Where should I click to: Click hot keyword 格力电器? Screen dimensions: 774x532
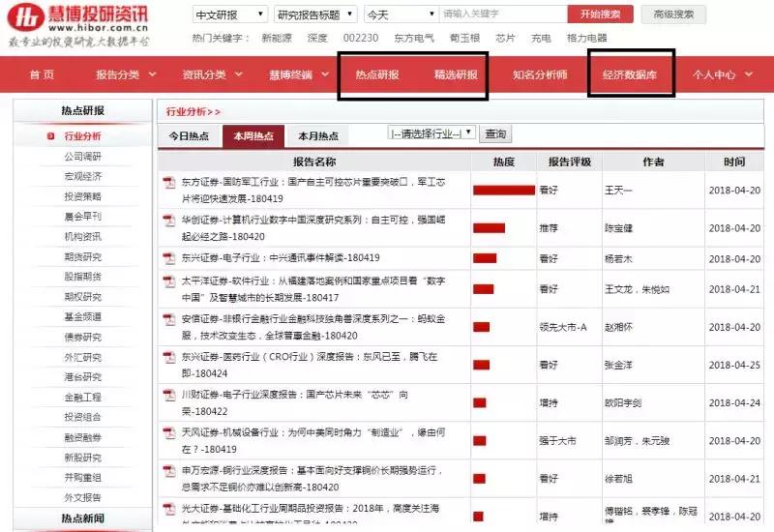(x=587, y=38)
